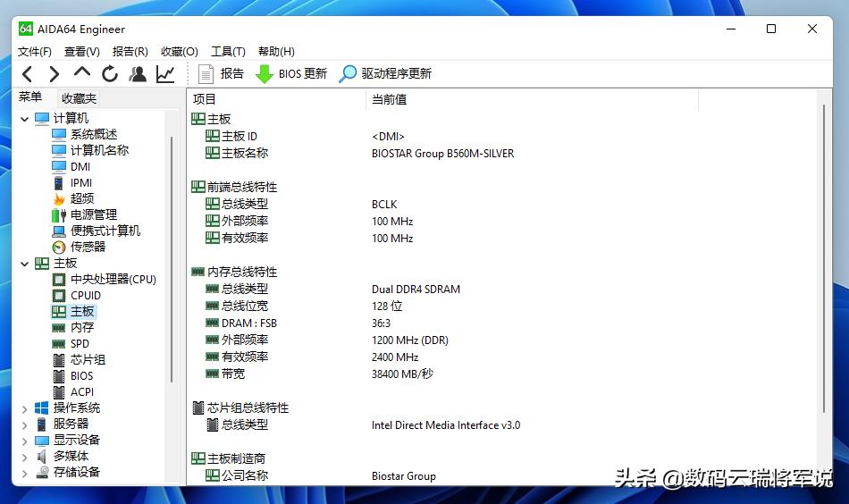849x504 pixels.
Task: Expand the 多媒体 tree node
Action: pyautogui.click(x=24, y=458)
